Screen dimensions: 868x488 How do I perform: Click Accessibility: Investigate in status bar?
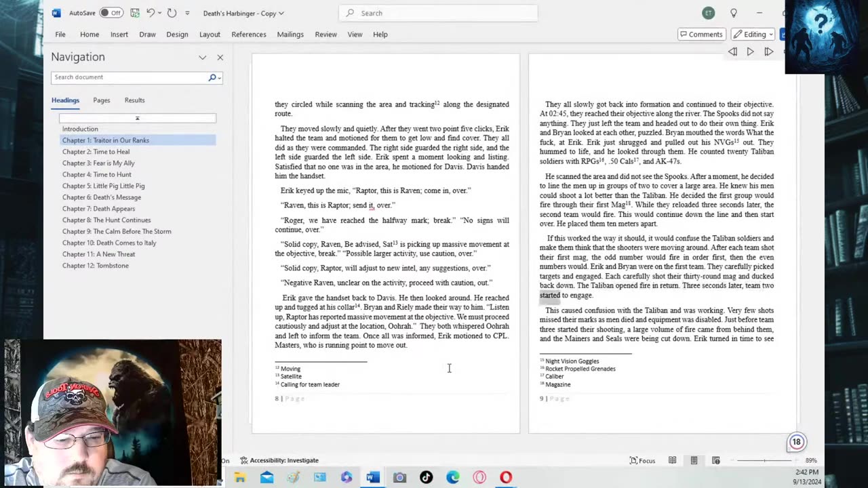point(279,460)
